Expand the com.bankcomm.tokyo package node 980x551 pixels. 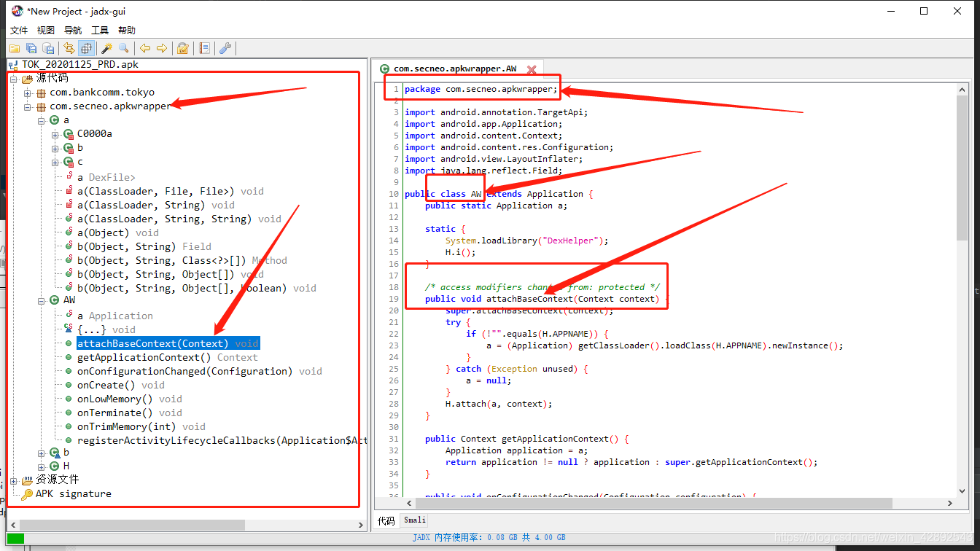(x=27, y=92)
